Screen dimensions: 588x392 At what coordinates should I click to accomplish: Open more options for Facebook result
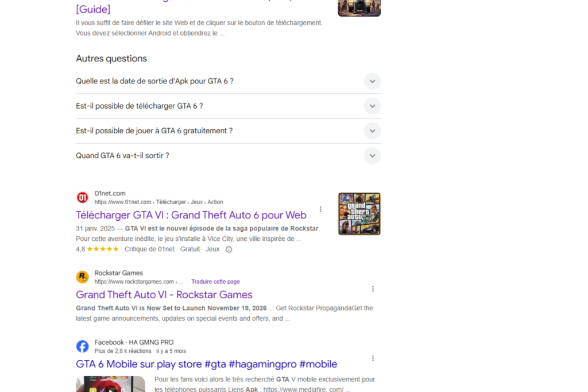pyautogui.click(x=373, y=358)
